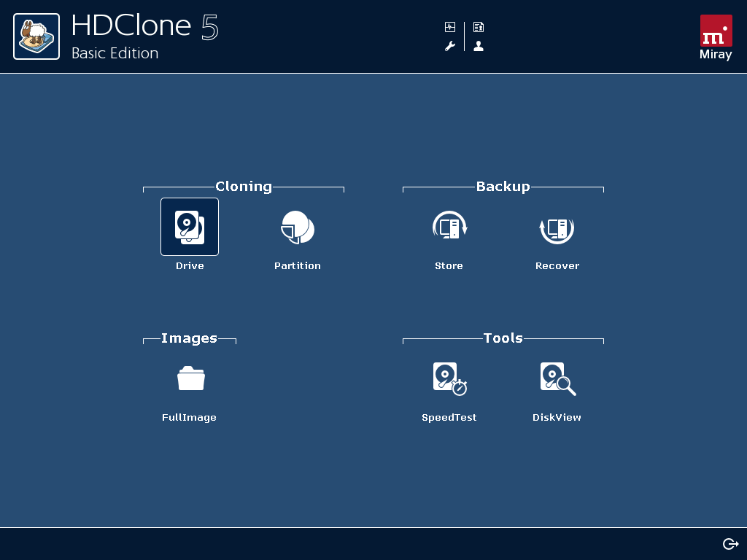Click the HDClone sheep logo
Screen dimensions: 747x560
[36, 36]
